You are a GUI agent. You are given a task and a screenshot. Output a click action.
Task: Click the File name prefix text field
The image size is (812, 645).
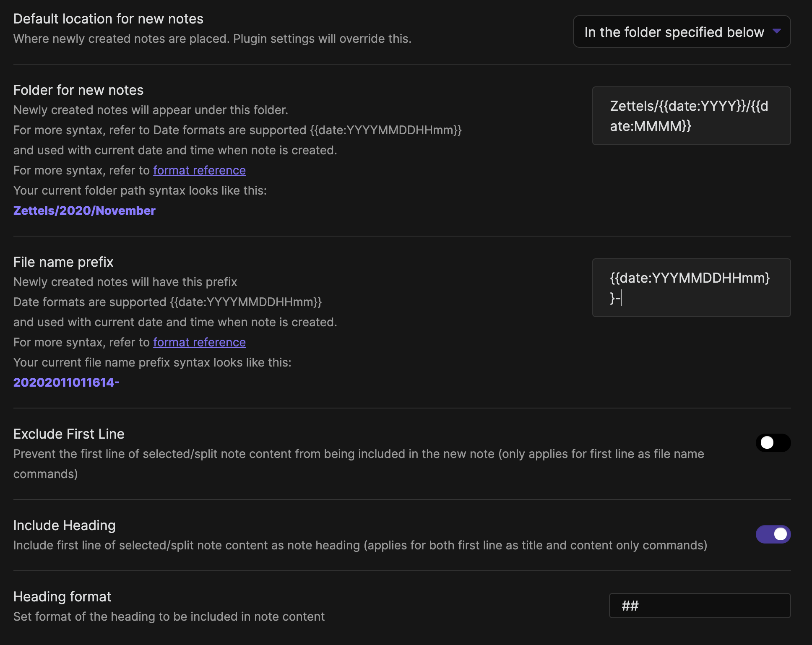(x=691, y=288)
